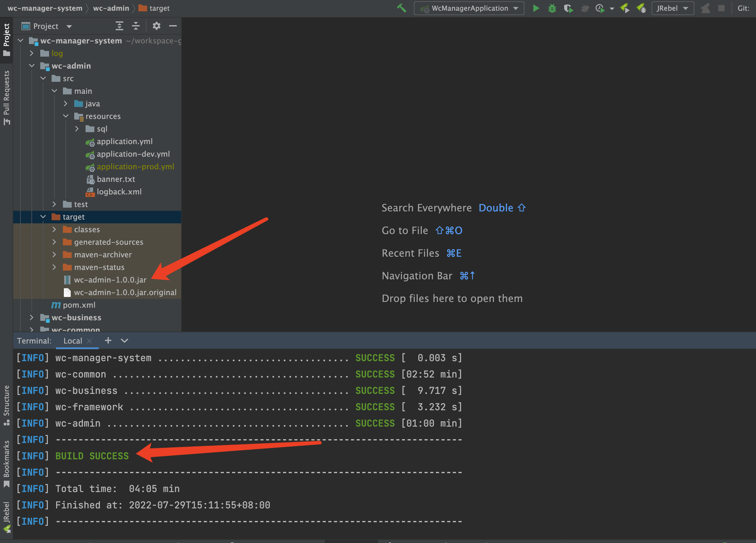756x543 pixels.
Task: Run with Coverage shield icon
Action: (568, 8)
